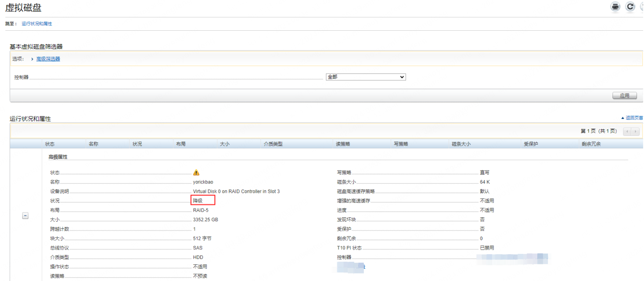Screen dimensions: 644x281
Task: Click the 基本虚拟磁盘筛选器 section heading
Action: 36,47
